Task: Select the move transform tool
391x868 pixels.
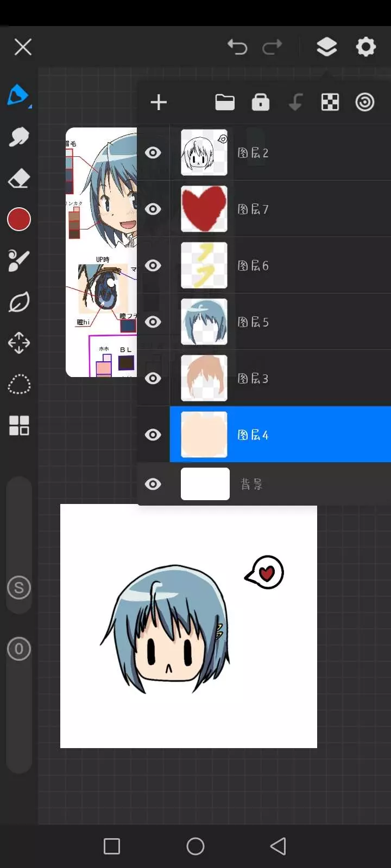Action: (x=19, y=343)
